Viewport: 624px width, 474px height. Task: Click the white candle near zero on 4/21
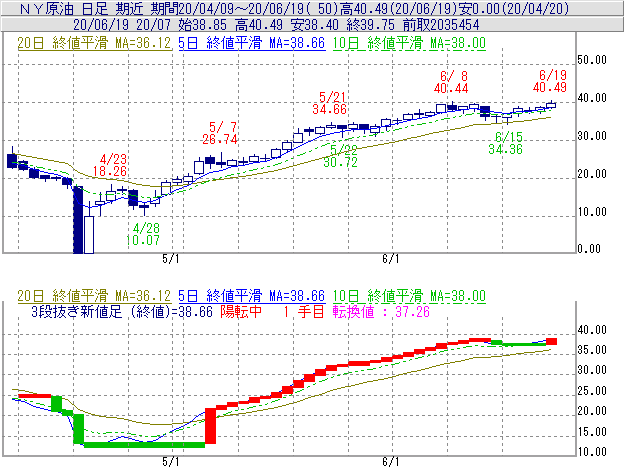(89, 235)
